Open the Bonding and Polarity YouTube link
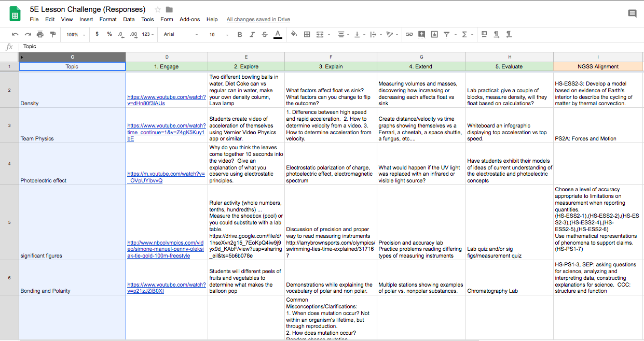 pyautogui.click(x=166, y=288)
